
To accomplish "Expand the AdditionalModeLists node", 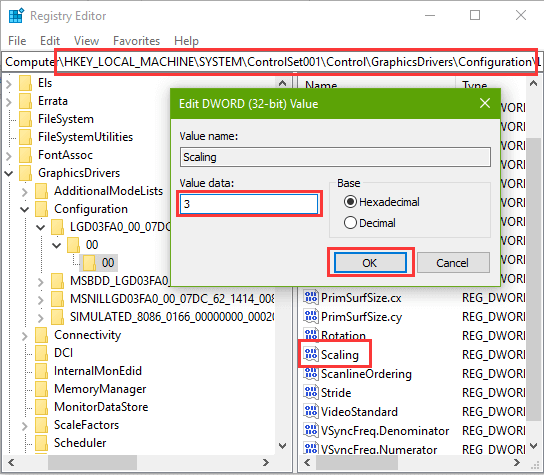I will tap(25, 192).
